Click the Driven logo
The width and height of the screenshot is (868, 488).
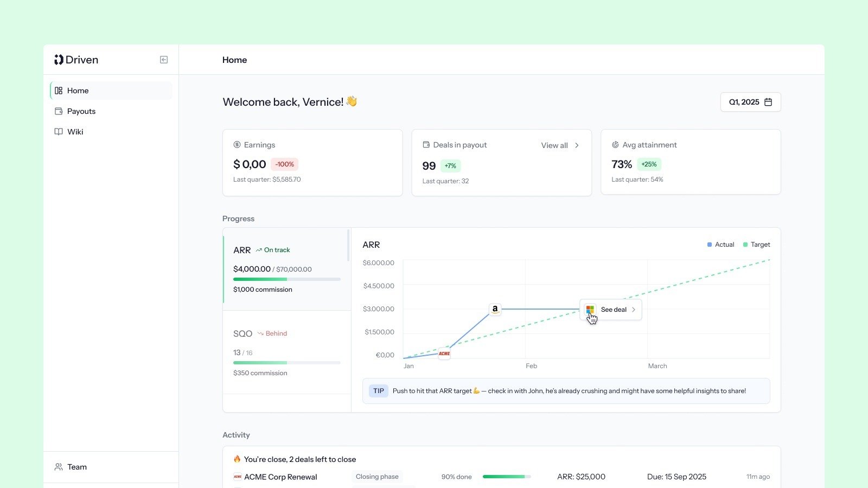pos(76,60)
